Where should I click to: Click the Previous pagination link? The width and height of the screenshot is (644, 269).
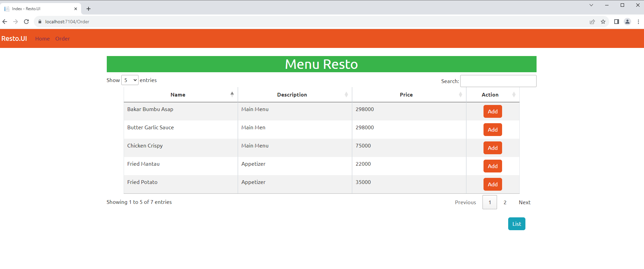coord(465,202)
